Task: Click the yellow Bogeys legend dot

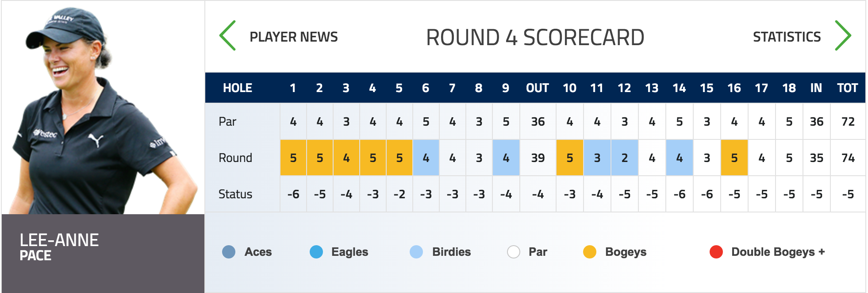Action: click(x=590, y=252)
